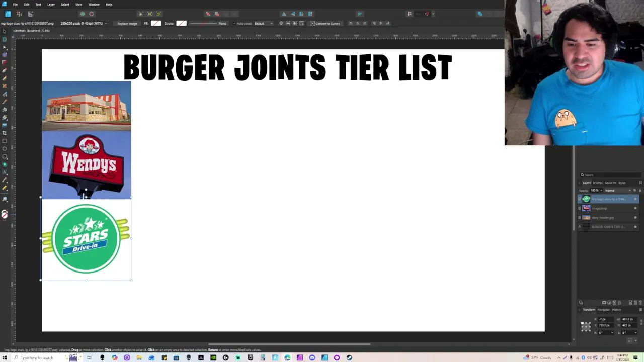This screenshot has height=362, width=644.
Task: Click the Replace image button
Action: tap(127, 24)
